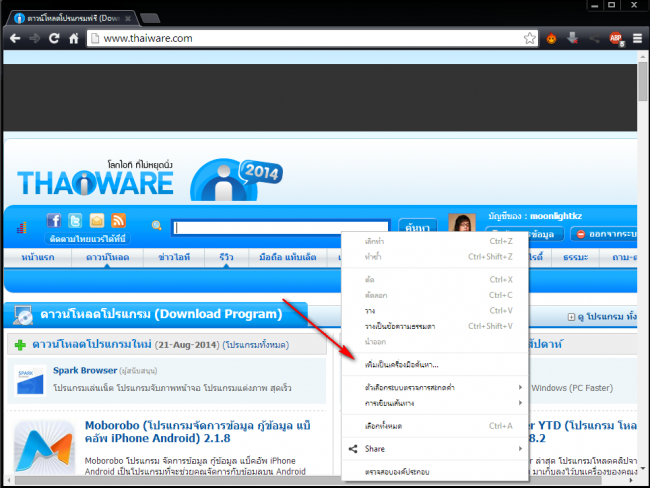Select Paste (Ctrl+V) in context menu
This screenshot has height=488, width=650.
(x=435, y=311)
